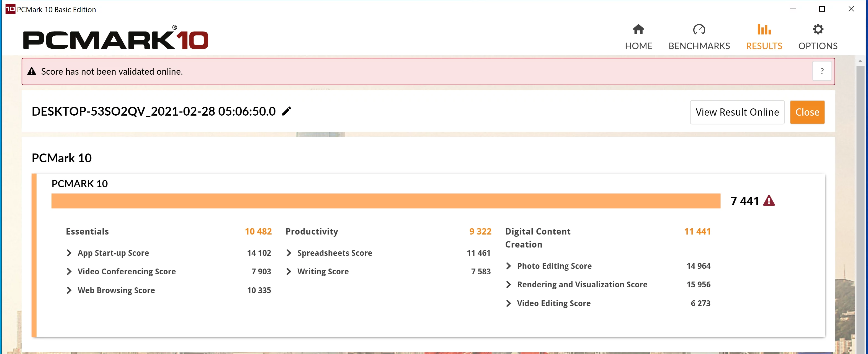
Task: Click the Productivity heading
Action: coord(312,231)
